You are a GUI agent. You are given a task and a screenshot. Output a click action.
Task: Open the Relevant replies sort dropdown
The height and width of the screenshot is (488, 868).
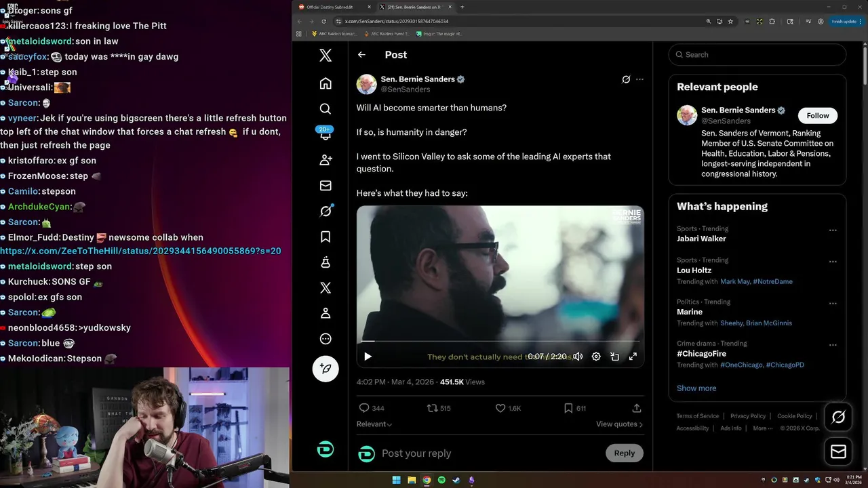[x=374, y=424]
